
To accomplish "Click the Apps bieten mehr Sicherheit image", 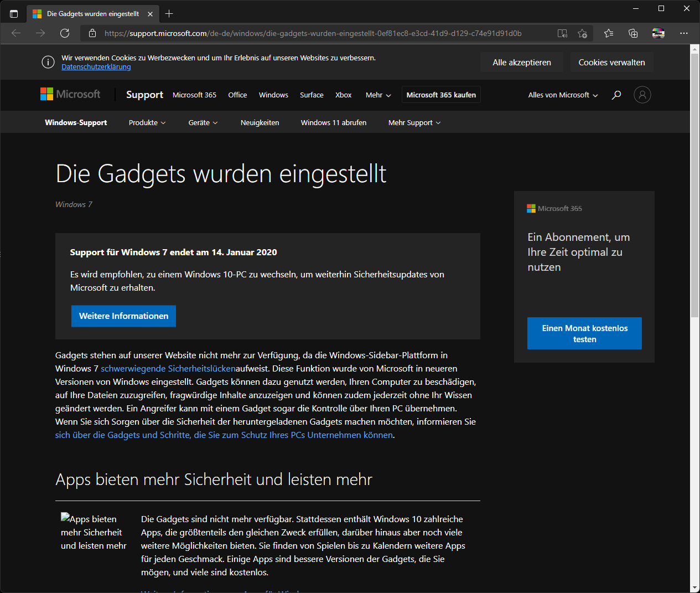I will click(94, 532).
